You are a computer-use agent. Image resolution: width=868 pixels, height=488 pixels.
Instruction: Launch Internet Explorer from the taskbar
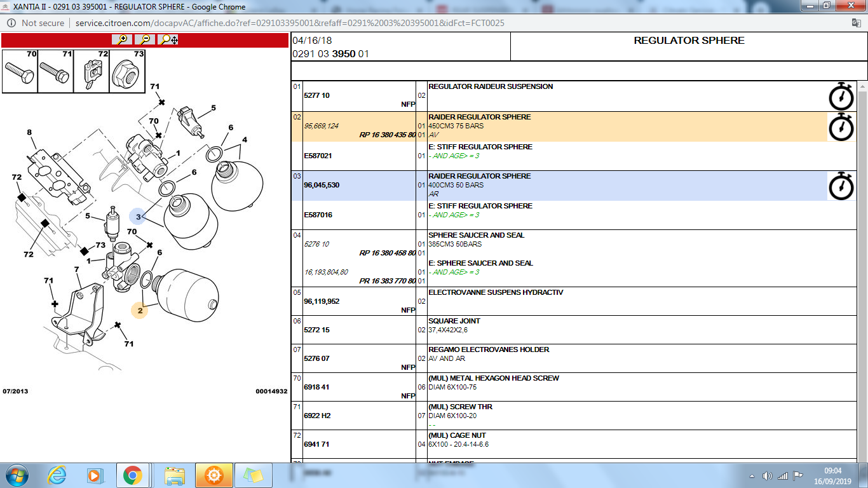coord(57,475)
